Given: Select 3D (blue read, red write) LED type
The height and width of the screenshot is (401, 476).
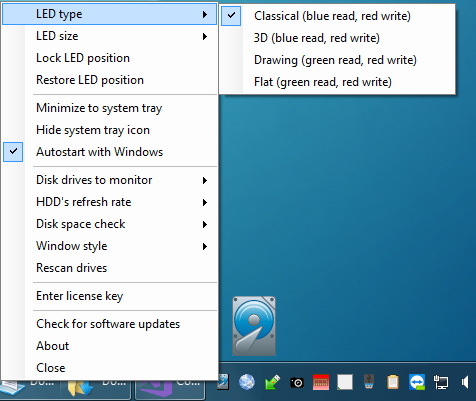Looking at the screenshot, I should click(x=337, y=38).
